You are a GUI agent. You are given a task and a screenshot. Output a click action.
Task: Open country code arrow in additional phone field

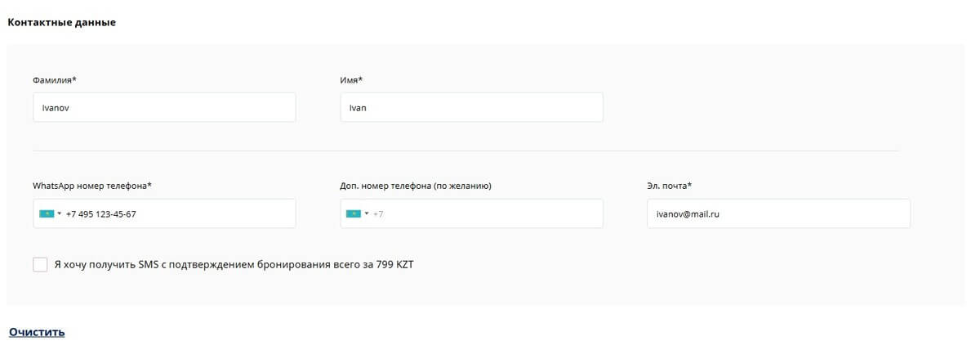(x=367, y=214)
